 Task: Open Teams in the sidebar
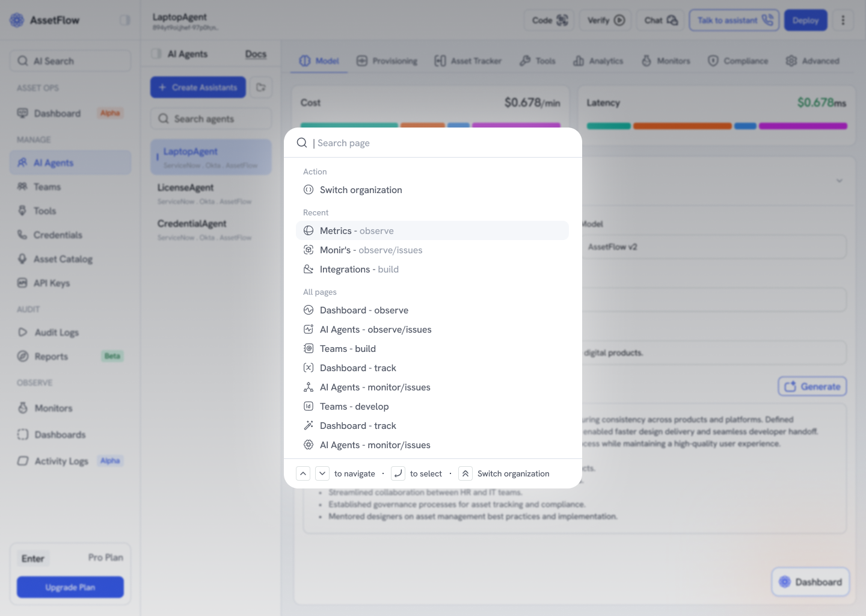click(x=70, y=186)
